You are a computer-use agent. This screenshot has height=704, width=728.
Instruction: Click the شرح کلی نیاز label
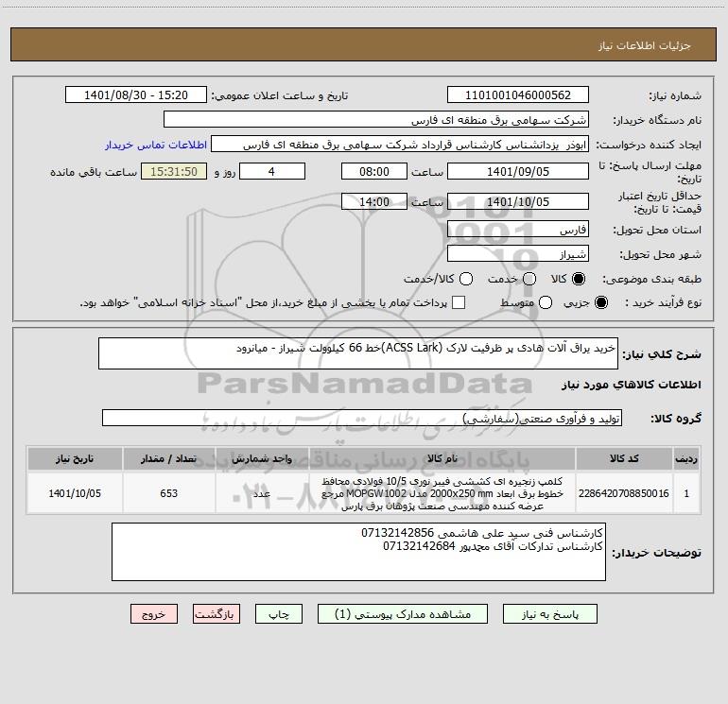[x=662, y=354]
